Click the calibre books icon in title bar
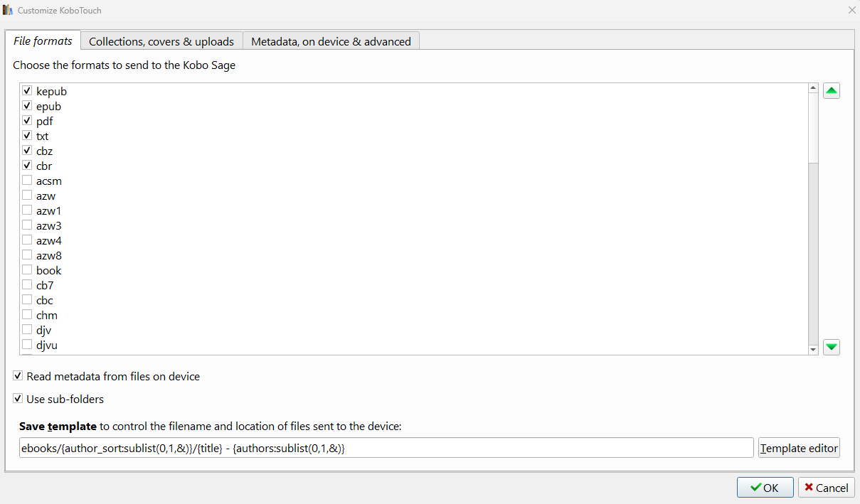The image size is (860, 504). [x=8, y=10]
